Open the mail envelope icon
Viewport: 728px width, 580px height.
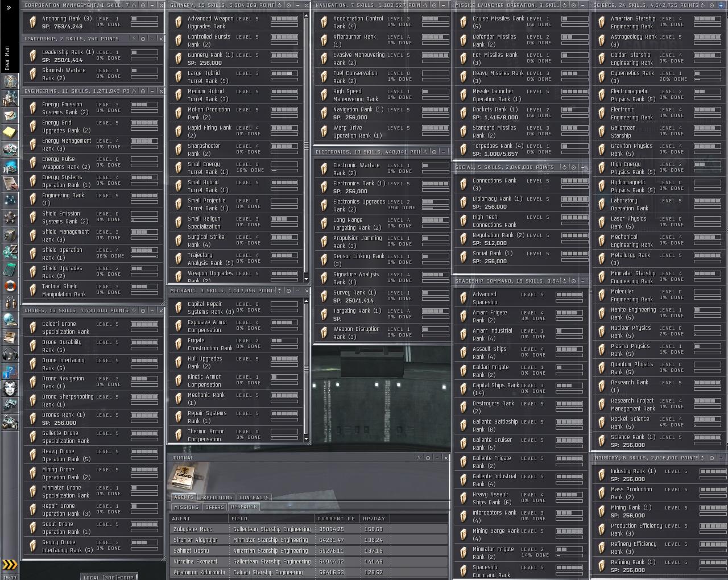pyautogui.click(x=10, y=115)
